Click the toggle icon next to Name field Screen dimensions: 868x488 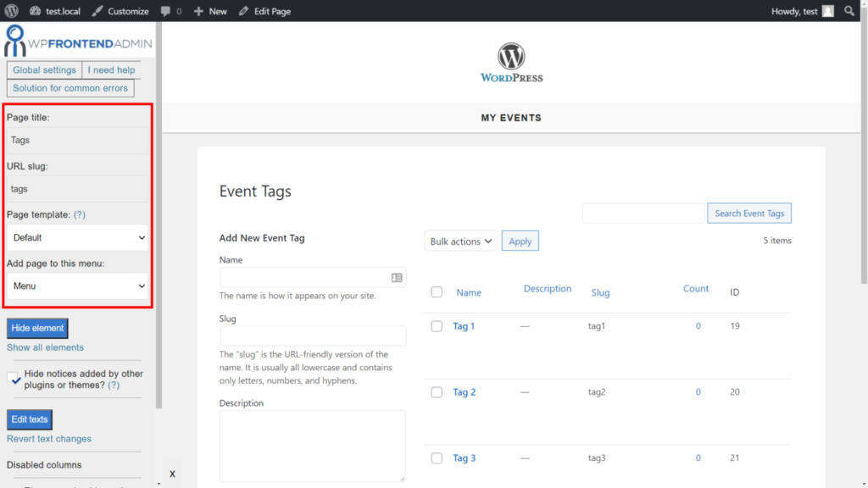395,276
